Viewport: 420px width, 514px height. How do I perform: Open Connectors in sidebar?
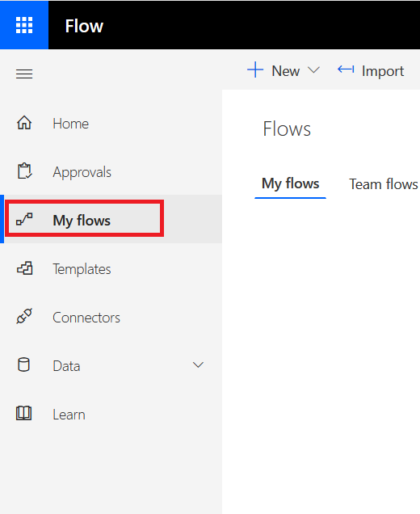tap(86, 318)
